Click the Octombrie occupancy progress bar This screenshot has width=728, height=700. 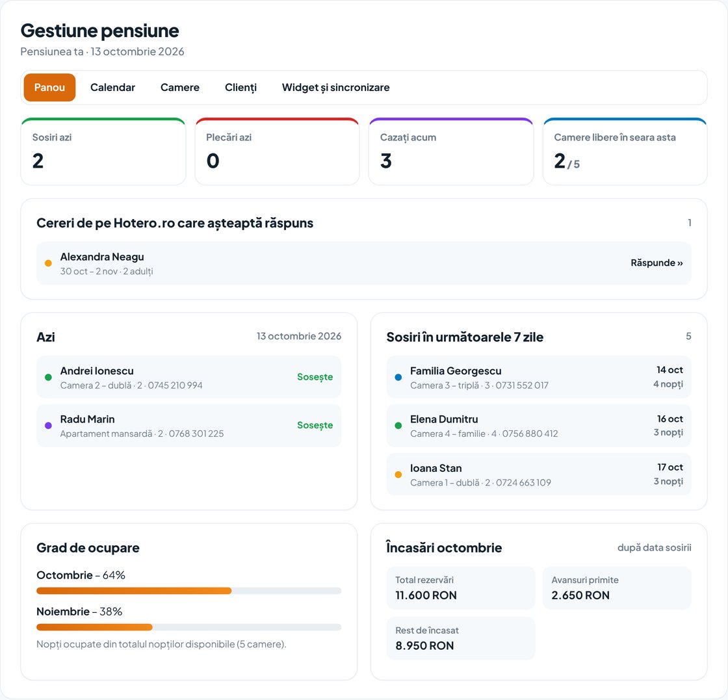click(189, 591)
